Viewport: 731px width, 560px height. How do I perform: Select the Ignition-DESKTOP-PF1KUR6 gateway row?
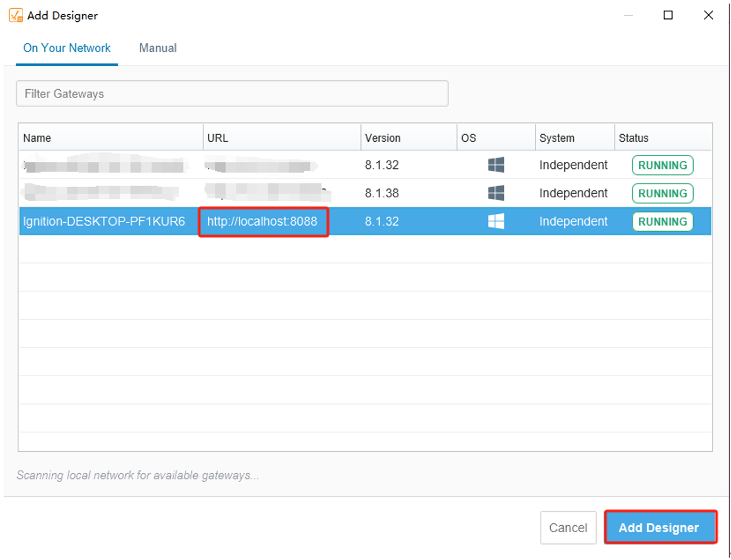(365, 222)
